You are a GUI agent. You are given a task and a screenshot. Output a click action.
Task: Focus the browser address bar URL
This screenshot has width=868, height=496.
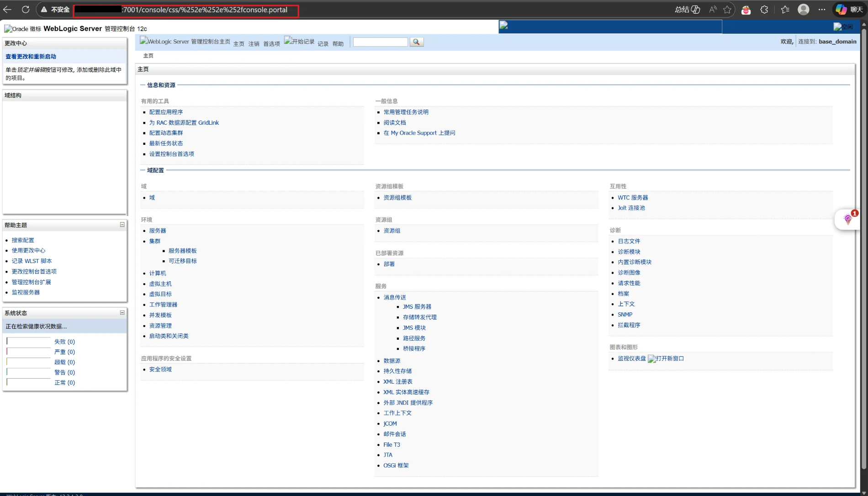(186, 10)
